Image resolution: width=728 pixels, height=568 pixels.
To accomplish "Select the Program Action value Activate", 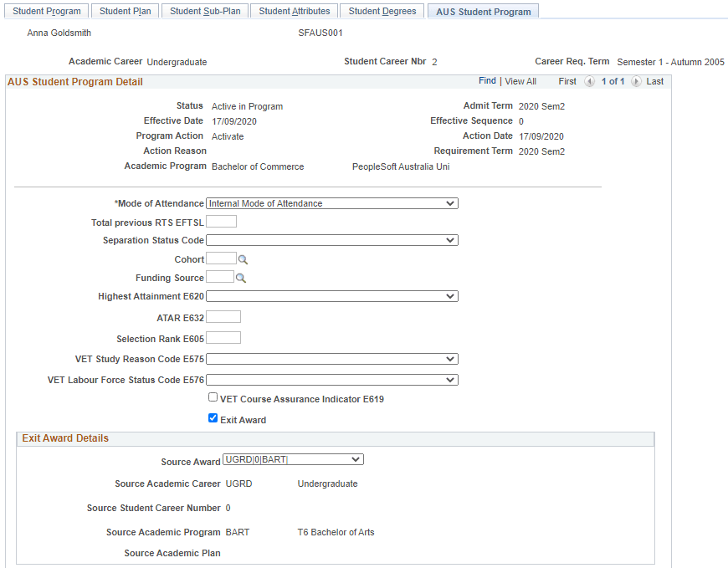I will coord(228,136).
